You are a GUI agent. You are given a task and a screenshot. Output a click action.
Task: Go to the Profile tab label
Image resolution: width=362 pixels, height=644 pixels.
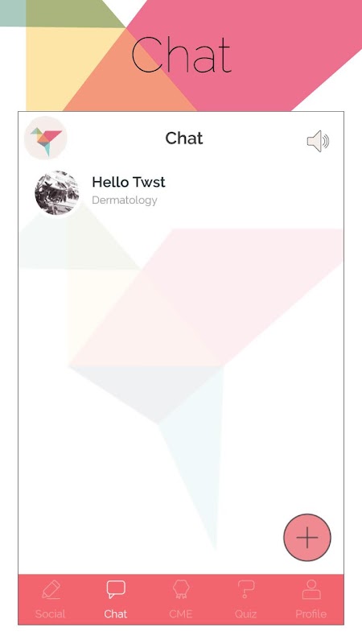311,614
